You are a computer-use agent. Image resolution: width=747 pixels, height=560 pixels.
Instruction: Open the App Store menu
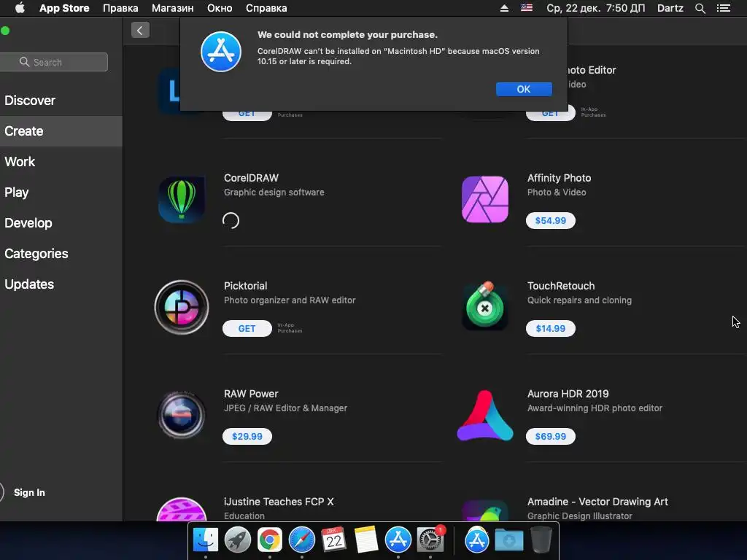[64, 8]
